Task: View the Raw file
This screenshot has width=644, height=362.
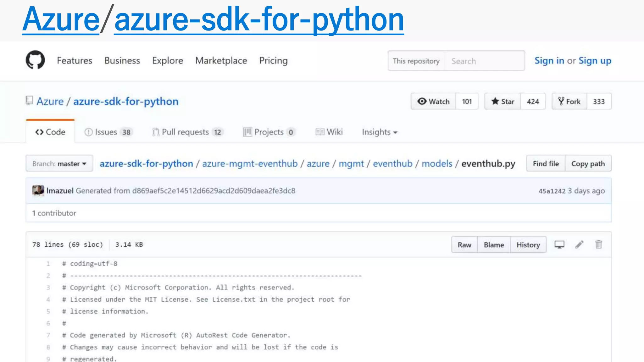Action: pos(464,244)
